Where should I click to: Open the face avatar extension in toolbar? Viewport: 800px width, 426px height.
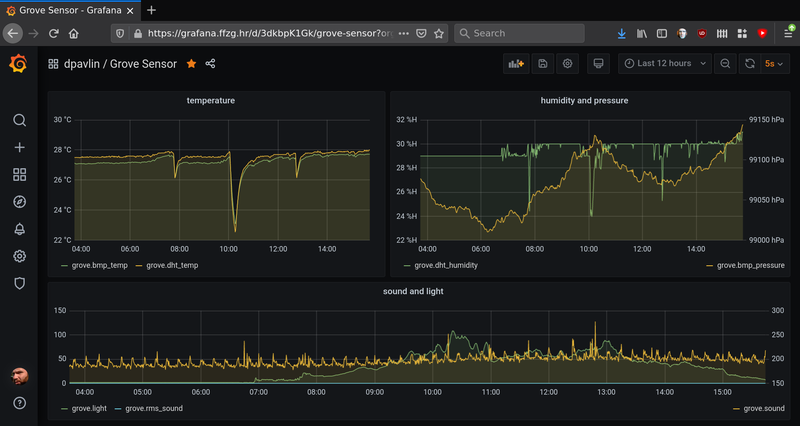(682, 33)
